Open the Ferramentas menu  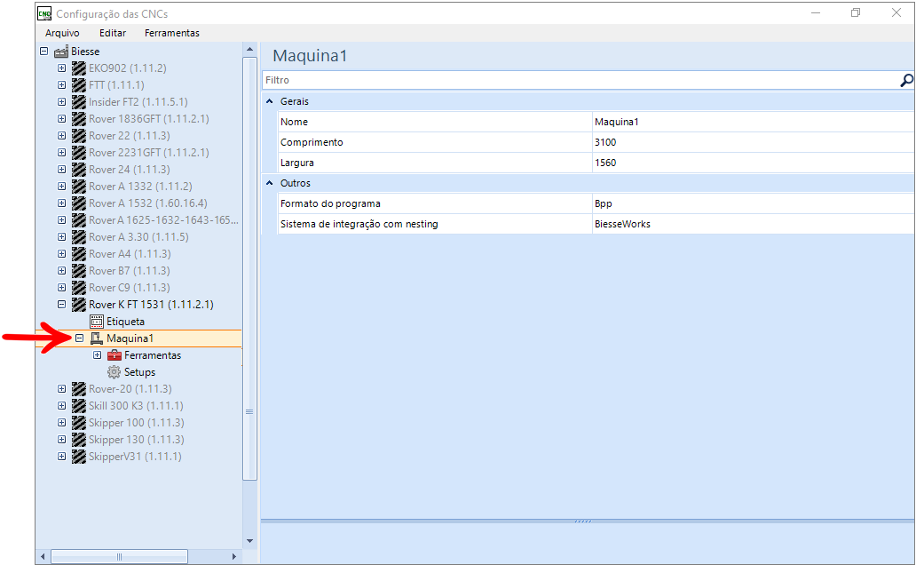tap(172, 33)
